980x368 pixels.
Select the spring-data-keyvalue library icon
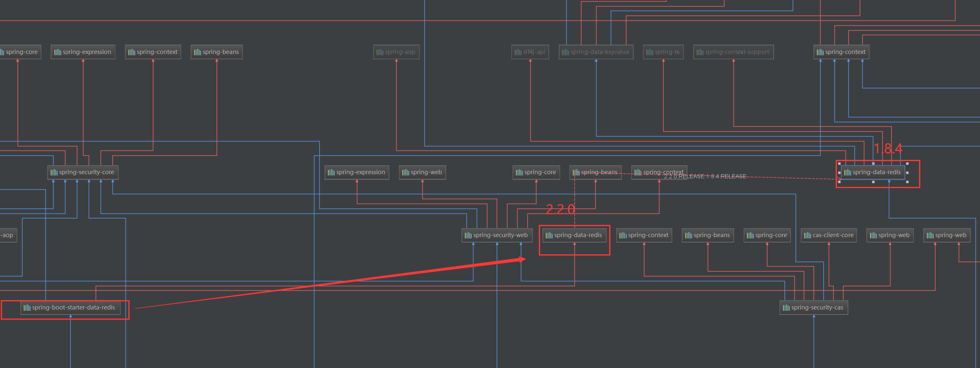[565, 52]
